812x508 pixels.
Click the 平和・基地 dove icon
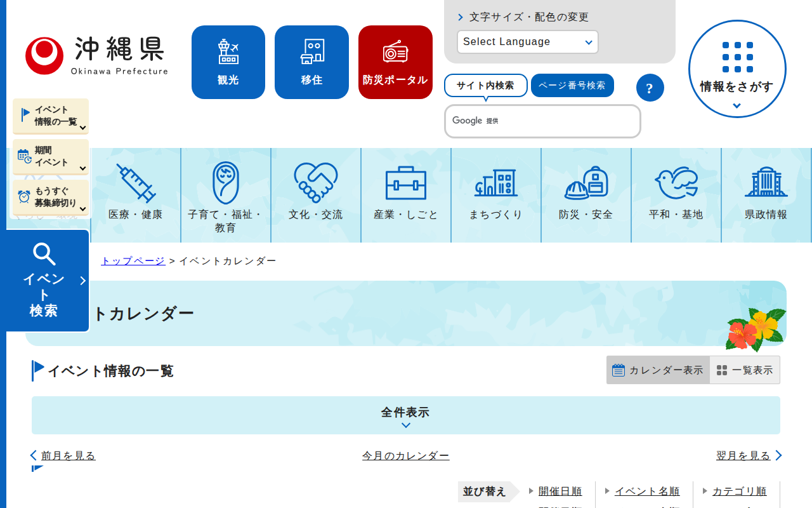coord(676,184)
